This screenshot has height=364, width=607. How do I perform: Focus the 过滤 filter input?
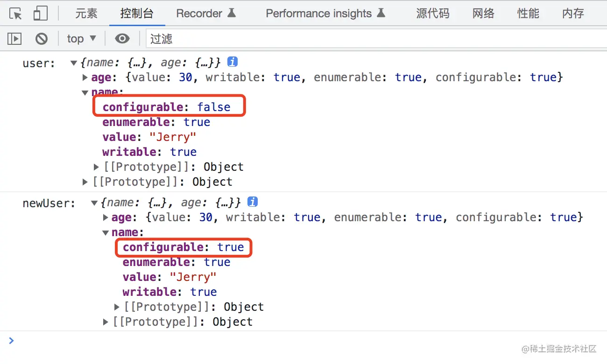pos(376,39)
